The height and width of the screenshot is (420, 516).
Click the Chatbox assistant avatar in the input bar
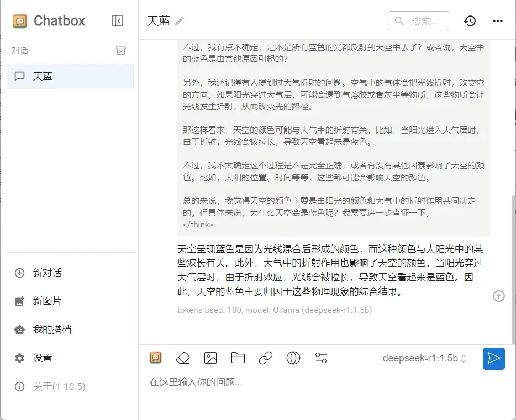pyautogui.click(x=155, y=358)
